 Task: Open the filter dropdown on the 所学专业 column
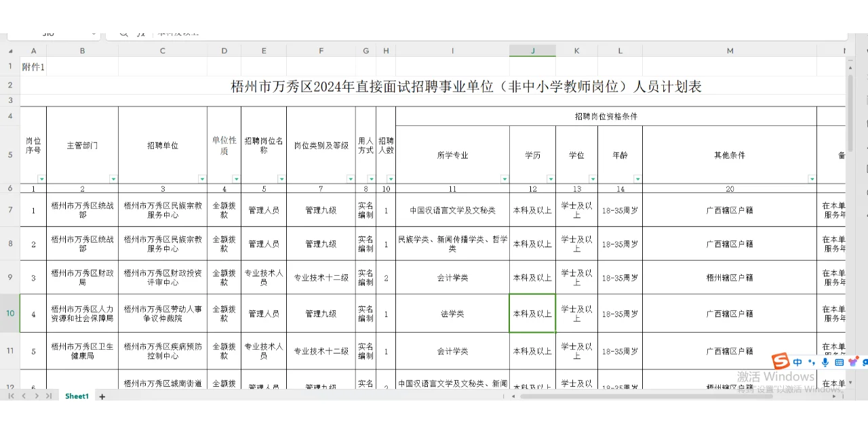(504, 178)
